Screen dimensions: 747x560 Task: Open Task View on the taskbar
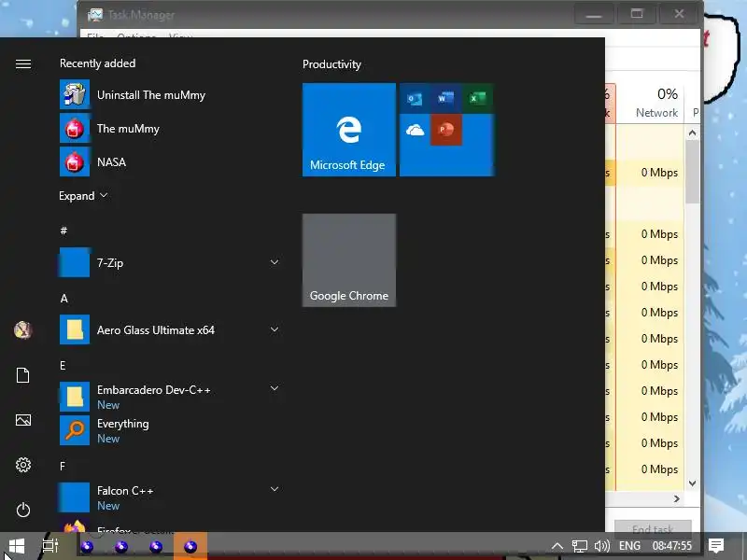(x=50, y=546)
